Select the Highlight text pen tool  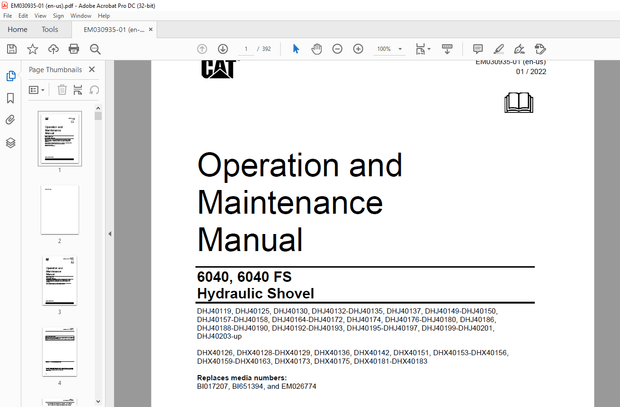(499, 49)
